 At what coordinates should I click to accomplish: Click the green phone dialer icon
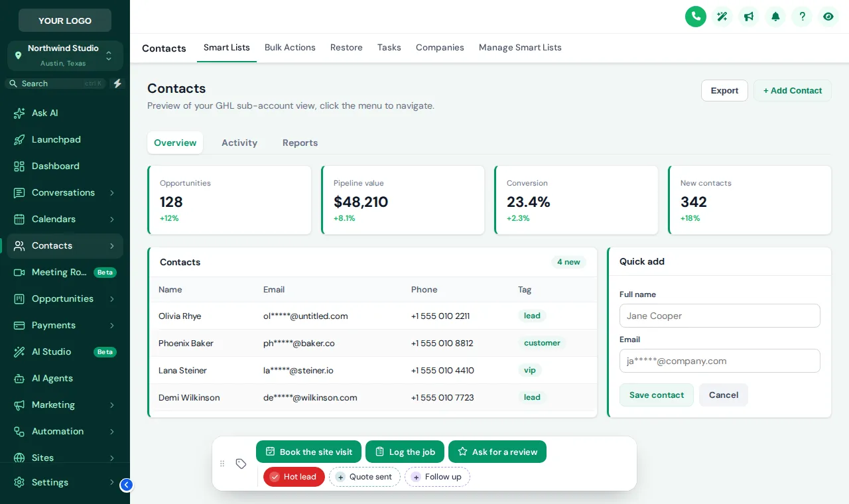[696, 17]
